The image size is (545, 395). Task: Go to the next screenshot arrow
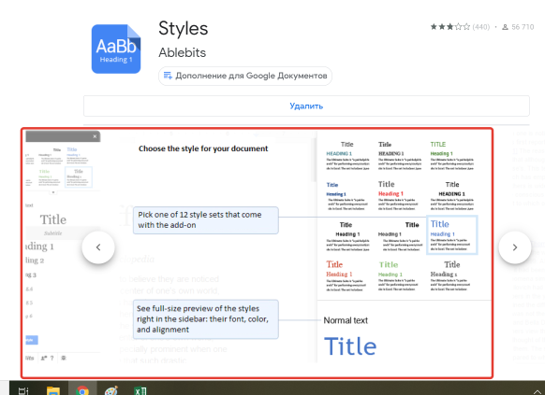coord(515,247)
